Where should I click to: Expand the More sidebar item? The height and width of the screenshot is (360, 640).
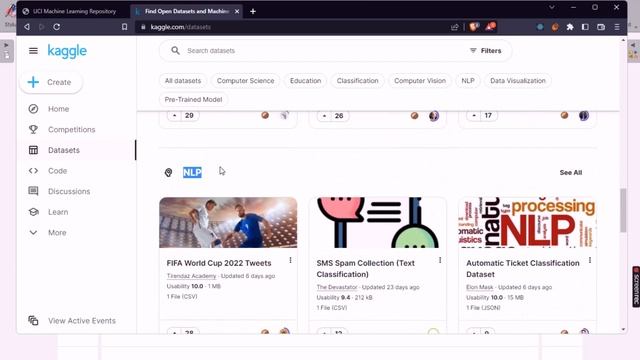pos(57,233)
